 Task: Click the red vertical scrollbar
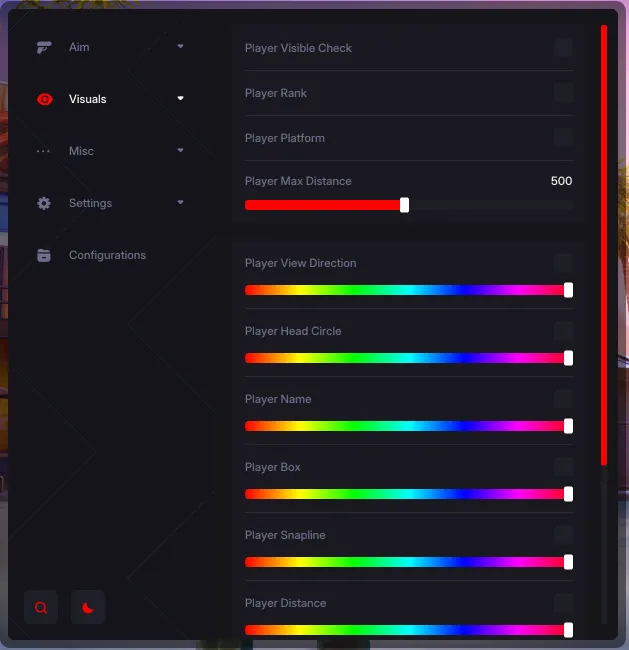[604, 245]
